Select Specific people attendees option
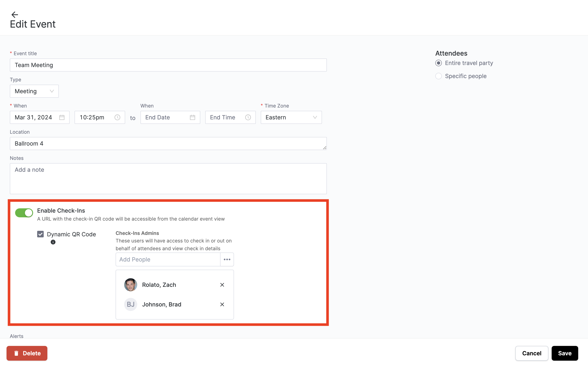This screenshot has height=368, width=588. tap(439, 76)
